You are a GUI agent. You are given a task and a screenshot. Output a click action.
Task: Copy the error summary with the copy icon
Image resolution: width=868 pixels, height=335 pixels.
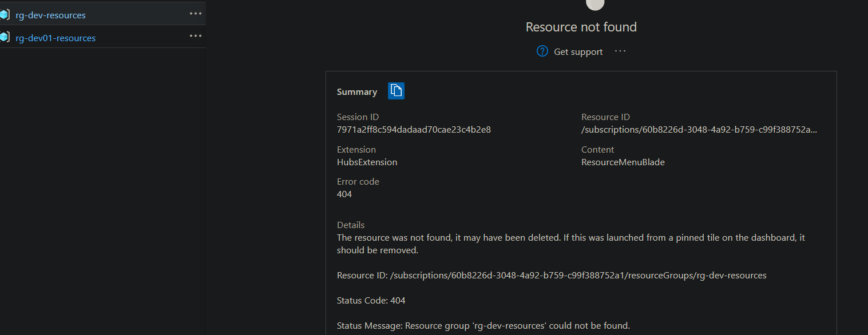[396, 91]
